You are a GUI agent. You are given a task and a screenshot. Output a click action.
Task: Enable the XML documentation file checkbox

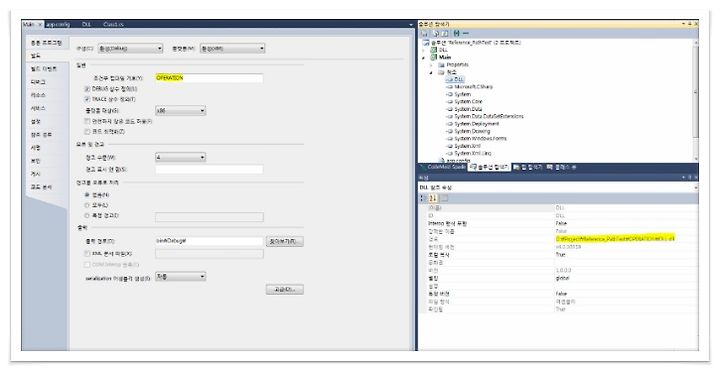pyautogui.click(x=87, y=253)
